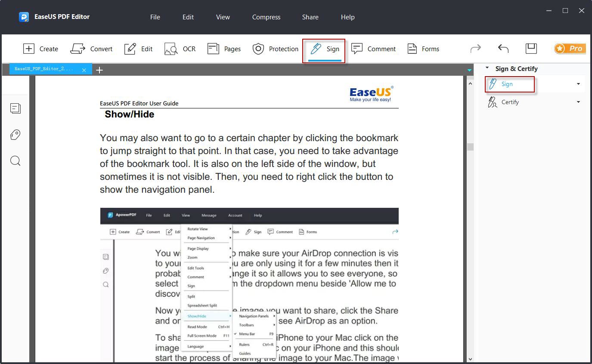Show the bookmarks panel
This screenshot has height=364, width=592.
tap(15, 135)
